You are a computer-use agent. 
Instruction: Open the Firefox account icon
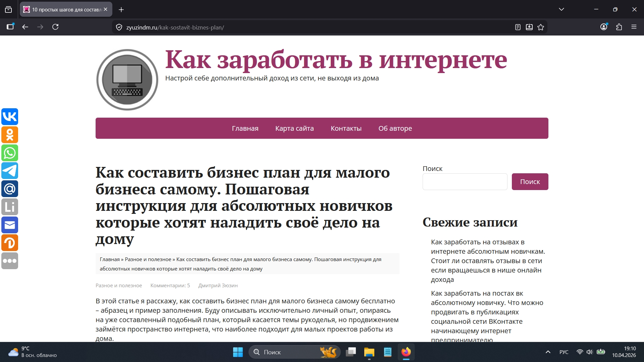point(604,27)
